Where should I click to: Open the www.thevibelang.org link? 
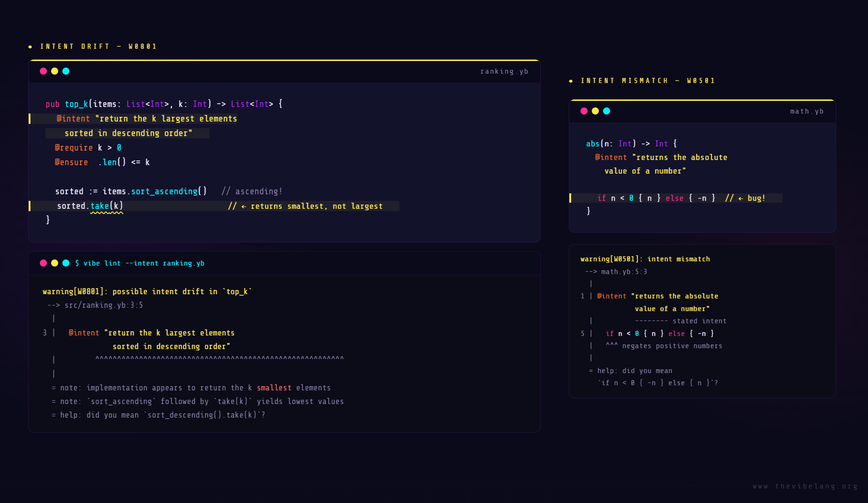click(805, 486)
